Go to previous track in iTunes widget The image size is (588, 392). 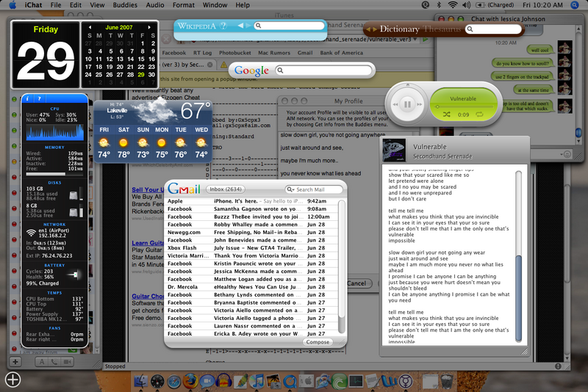(x=395, y=104)
